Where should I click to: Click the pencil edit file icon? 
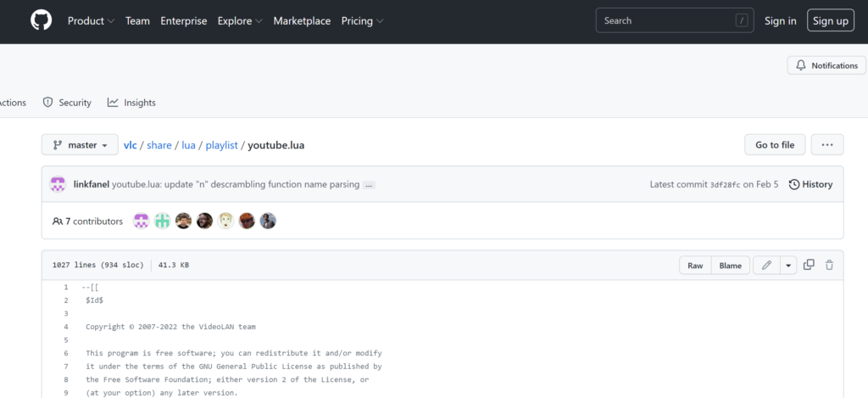pyautogui.click(x=766, y=266)
